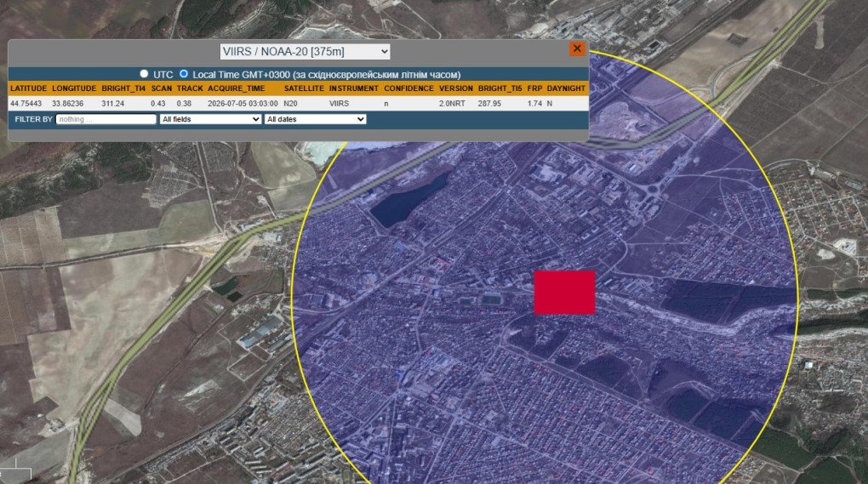Open the VIIRS / NOAA-20 [375m] dropdown
This screenshot has width=868, height=484.
coord(305,51)
